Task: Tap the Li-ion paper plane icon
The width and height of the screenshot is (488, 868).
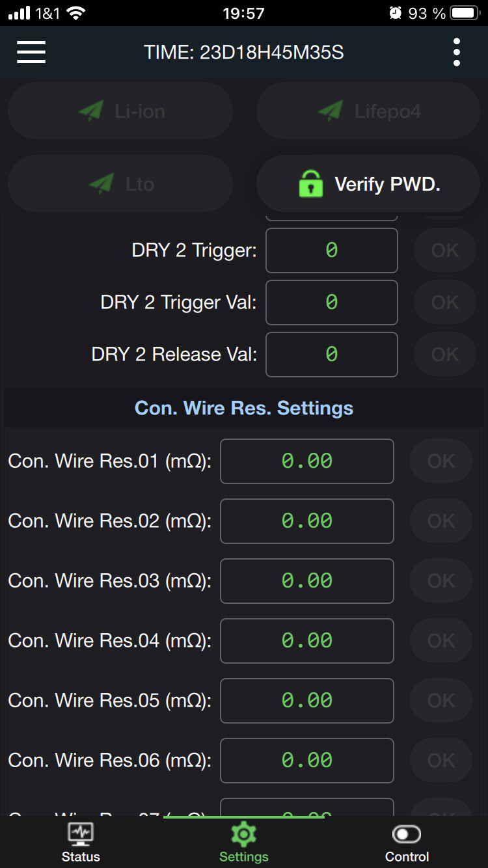Action: [x=91, y=111]
